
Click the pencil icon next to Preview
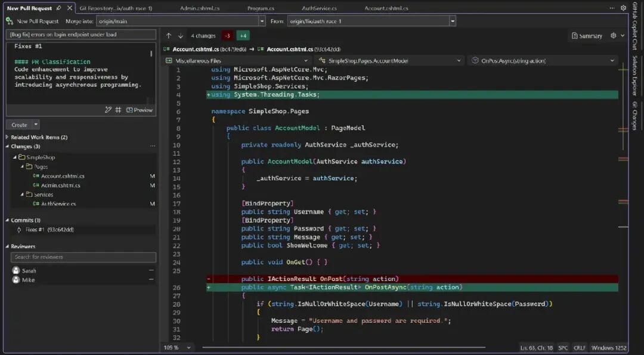[x=109, y=109]
